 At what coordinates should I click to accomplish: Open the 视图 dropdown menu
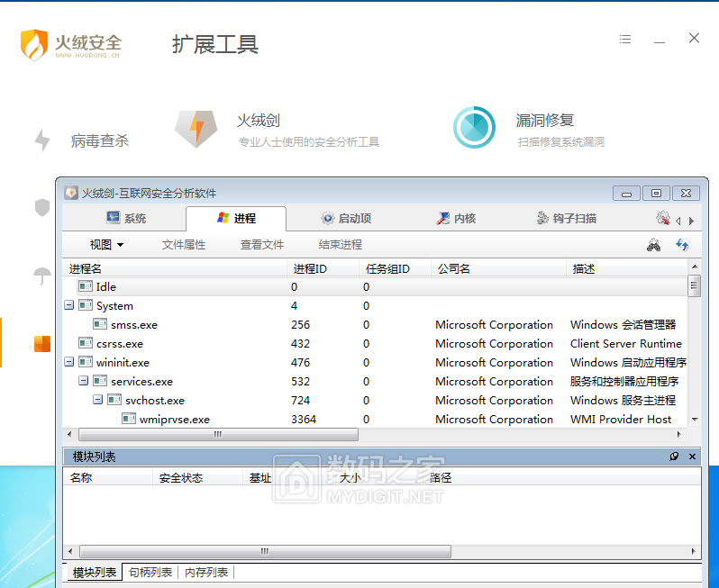[x=107, y=245]
